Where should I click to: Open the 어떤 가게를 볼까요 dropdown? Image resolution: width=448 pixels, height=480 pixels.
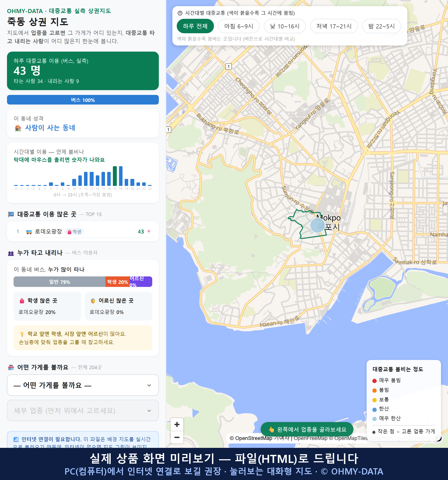(83, 385)
